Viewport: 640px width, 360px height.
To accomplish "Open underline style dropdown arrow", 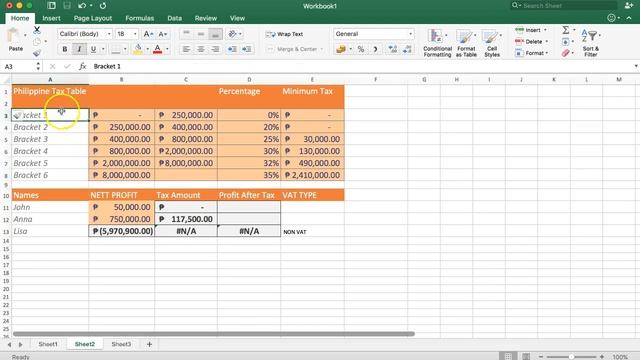I will 103,49.
